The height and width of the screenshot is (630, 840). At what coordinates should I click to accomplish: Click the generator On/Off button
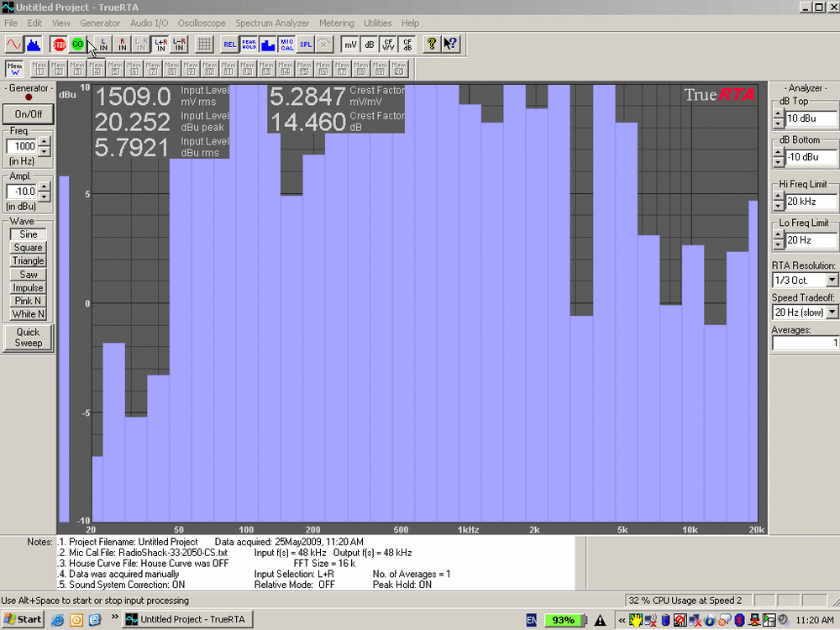(29, 114)
